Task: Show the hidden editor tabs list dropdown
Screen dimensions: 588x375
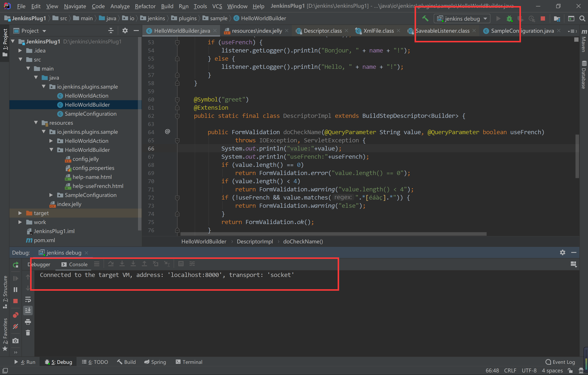Action: click(x=572, y=31)
